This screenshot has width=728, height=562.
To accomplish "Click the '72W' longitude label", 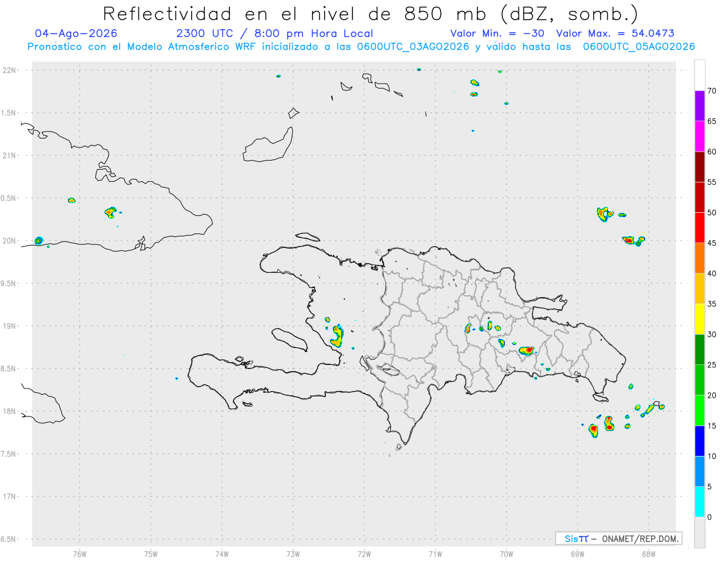I will 364,554.
